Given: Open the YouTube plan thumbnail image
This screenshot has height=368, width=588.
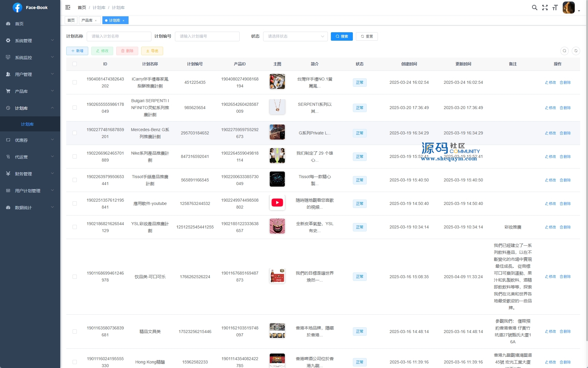Looking at the screenshot, I should point(277,203).
